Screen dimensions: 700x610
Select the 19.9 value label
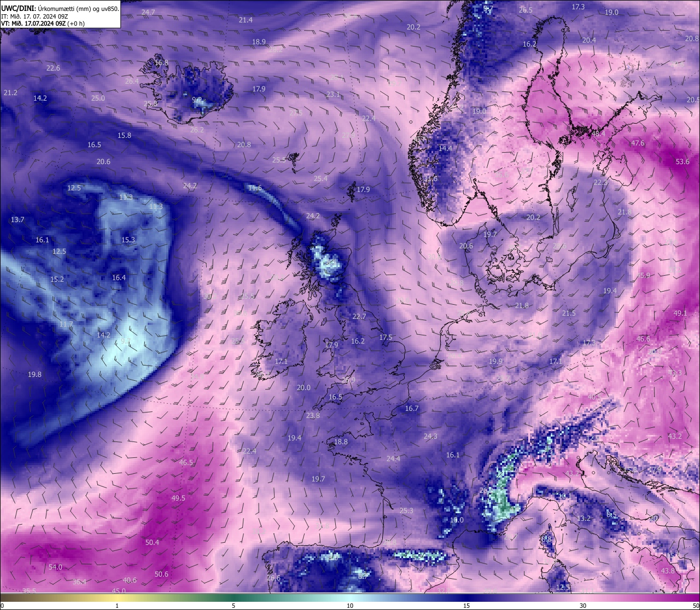pyautogui.click(x=495, y=361)
